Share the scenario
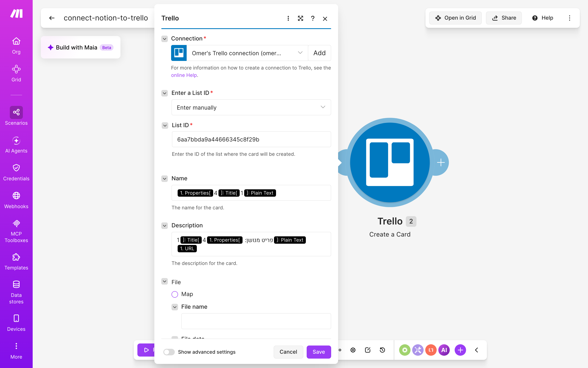The width and height of the screenshot is (588, 368). [504, 18]
